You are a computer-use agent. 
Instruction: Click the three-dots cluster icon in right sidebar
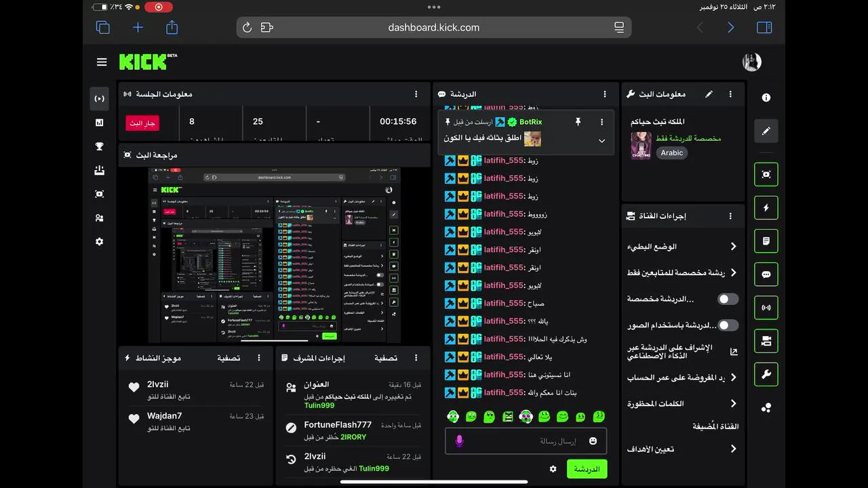[x=766, y=407]
